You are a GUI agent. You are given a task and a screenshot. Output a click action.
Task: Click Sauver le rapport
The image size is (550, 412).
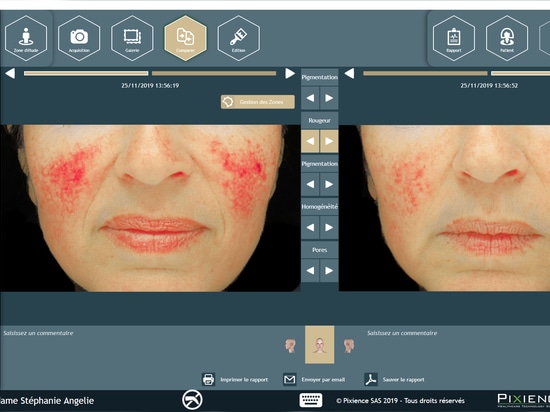[x=403, y=380]
